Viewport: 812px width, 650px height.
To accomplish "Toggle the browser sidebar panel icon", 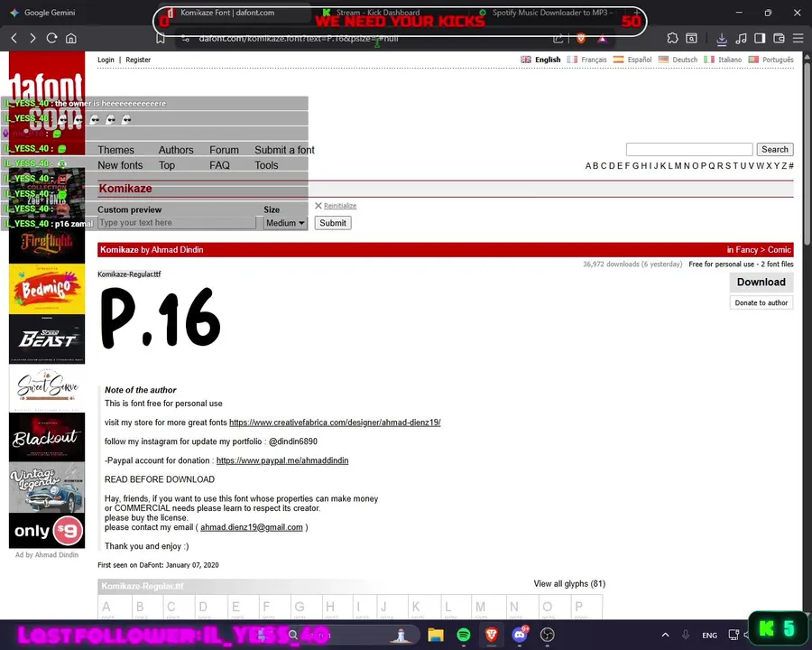I will pyautogui.click(x=760, y=38).
